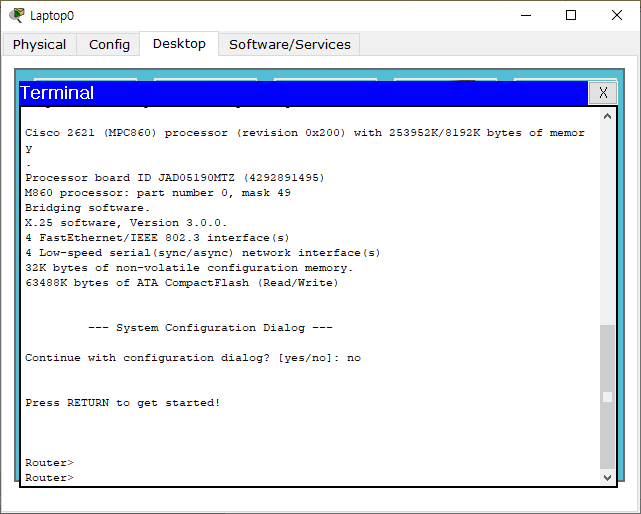641x514 pixels.
Task: Open the Config tab
Action: point(109,44)
